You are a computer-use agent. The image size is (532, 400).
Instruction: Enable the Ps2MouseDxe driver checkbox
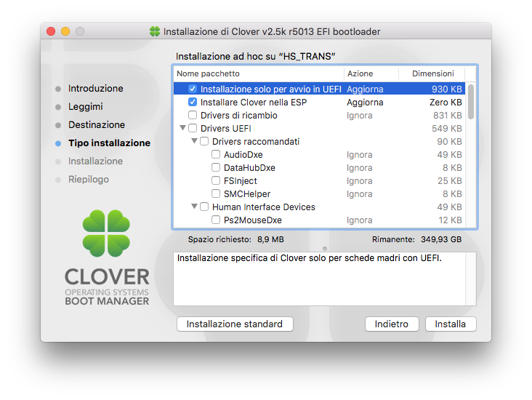(x=216, y=220)
